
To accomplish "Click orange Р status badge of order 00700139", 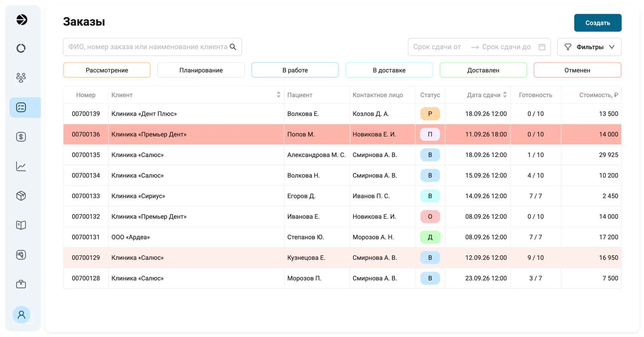I will 430,114.
